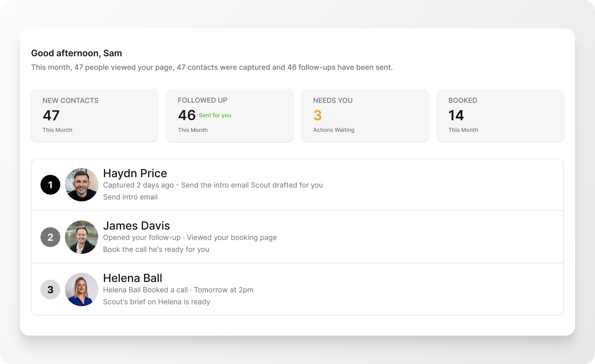
Task: Click the number 3 priority badge
Action: (50, 290)
